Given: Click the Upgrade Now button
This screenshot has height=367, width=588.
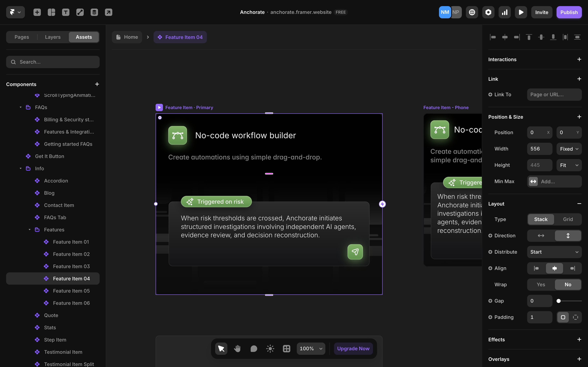Looking at the screenshot, I should tap(353, 349).
